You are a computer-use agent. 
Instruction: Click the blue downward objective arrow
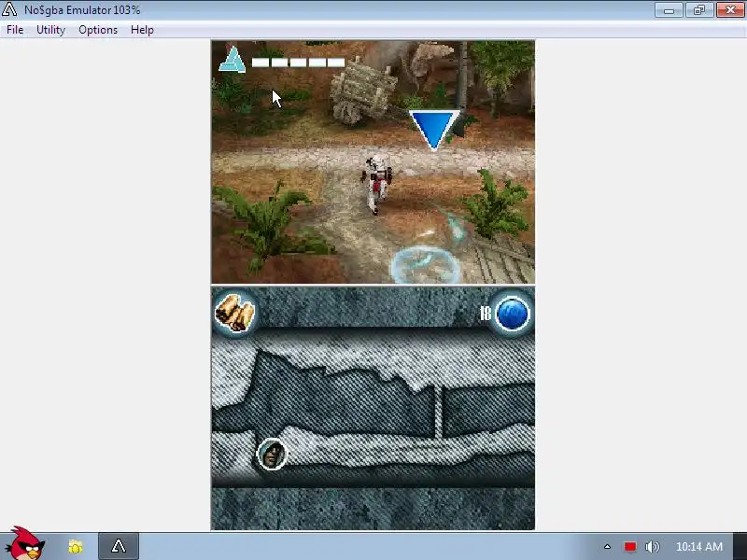[434, 130]
